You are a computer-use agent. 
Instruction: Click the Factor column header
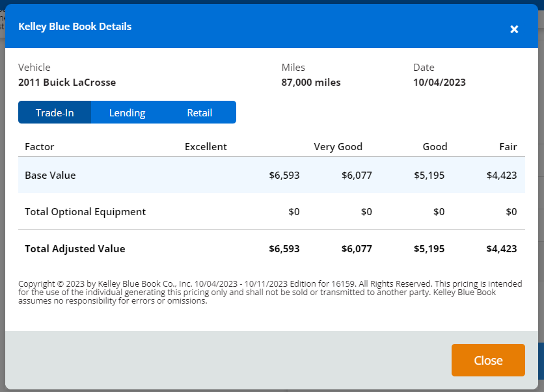(x=39, y=147)
